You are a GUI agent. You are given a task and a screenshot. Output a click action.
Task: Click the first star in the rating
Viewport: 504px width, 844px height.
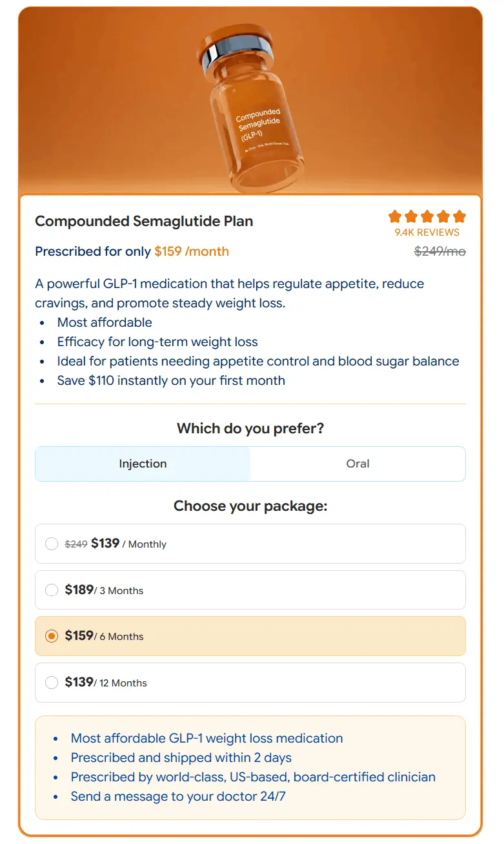point(395,216)
